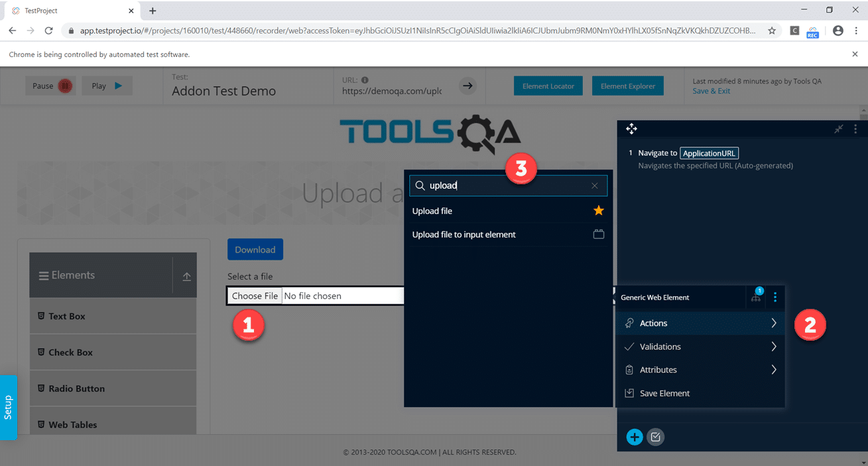Click the site info lock icon
The width and height of the screenshot is (868, 466).
click(72, 30)
